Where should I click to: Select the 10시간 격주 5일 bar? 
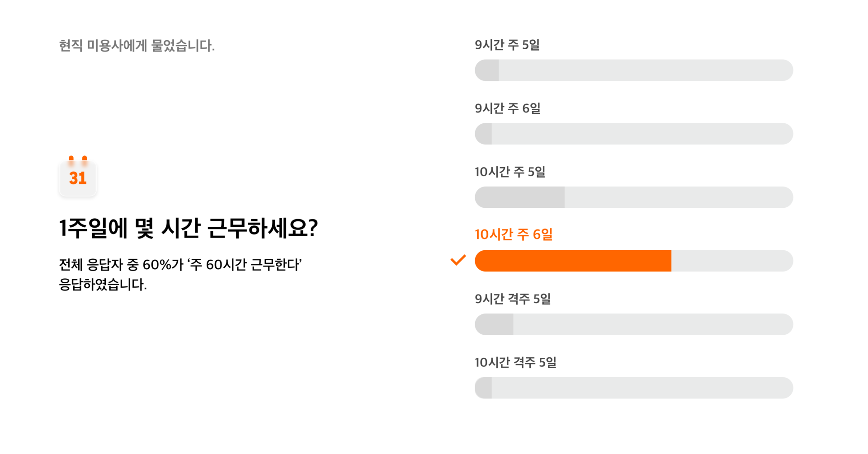[x=634, y=388]
